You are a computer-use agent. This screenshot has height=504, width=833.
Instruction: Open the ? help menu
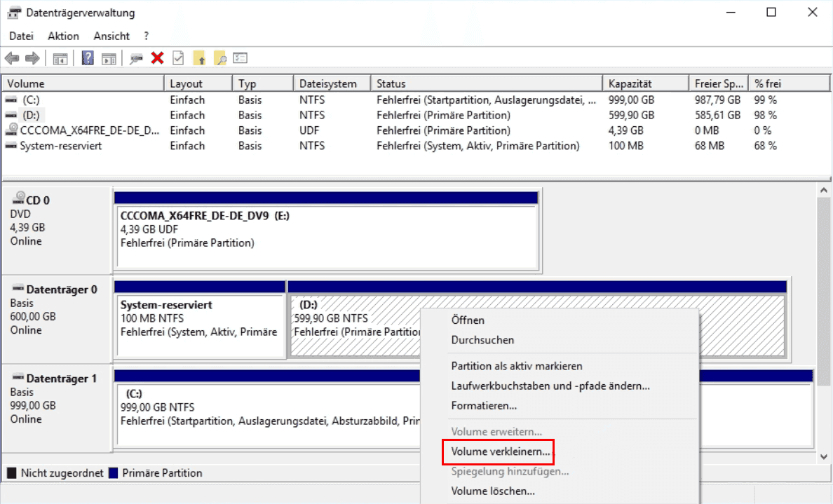coord(146,36)
